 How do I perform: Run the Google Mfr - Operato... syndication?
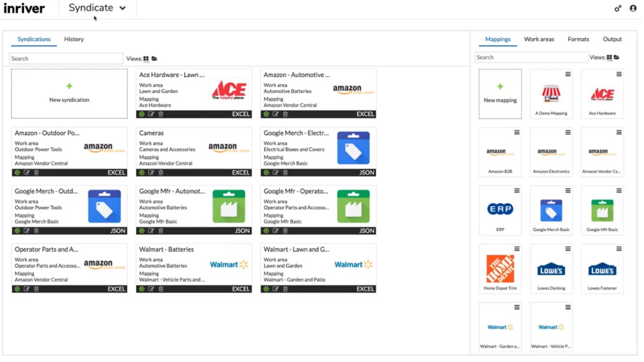(266, 231)
